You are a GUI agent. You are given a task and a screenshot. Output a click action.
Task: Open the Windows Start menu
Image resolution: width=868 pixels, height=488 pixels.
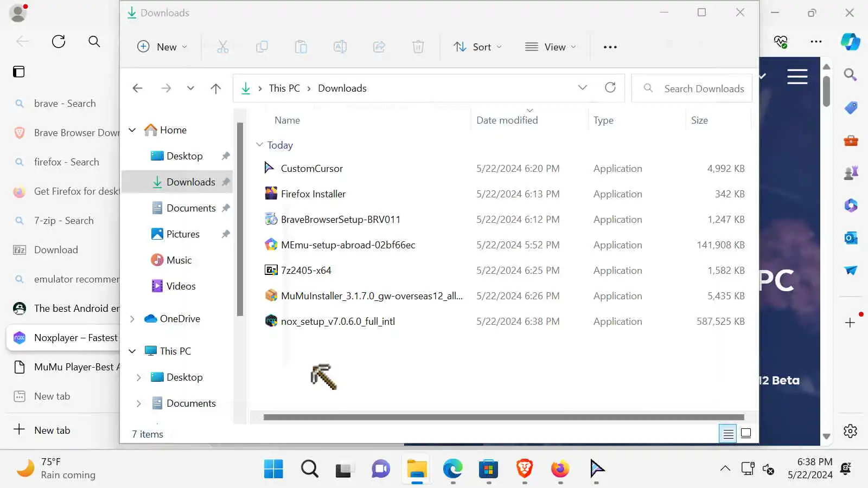[x=273, y=468]
